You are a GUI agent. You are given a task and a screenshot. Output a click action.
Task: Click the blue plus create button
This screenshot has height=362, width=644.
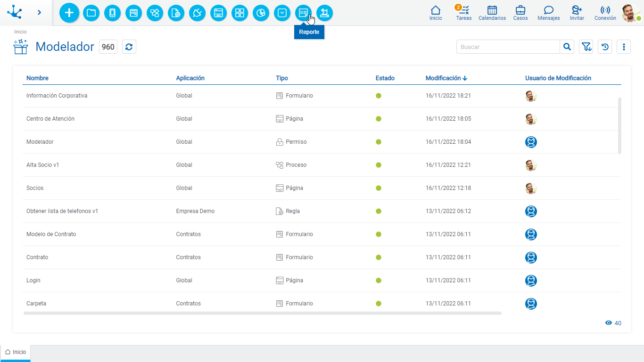[x=69, y=13]
